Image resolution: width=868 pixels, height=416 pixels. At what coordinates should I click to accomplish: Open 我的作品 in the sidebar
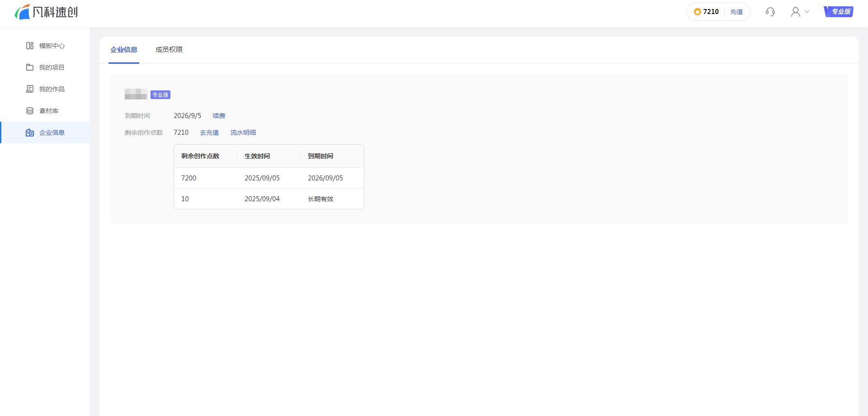[x=45, y=89]
